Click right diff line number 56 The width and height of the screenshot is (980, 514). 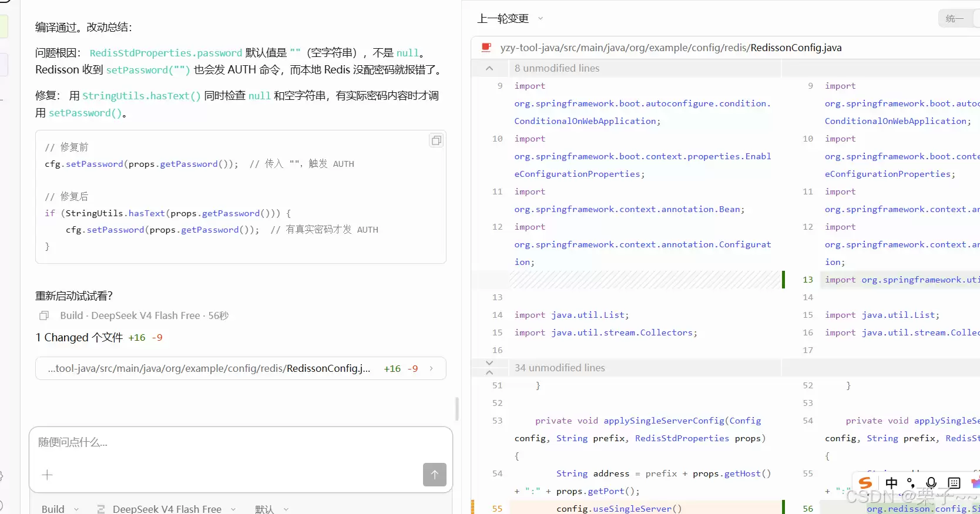[x=808, y=509]
